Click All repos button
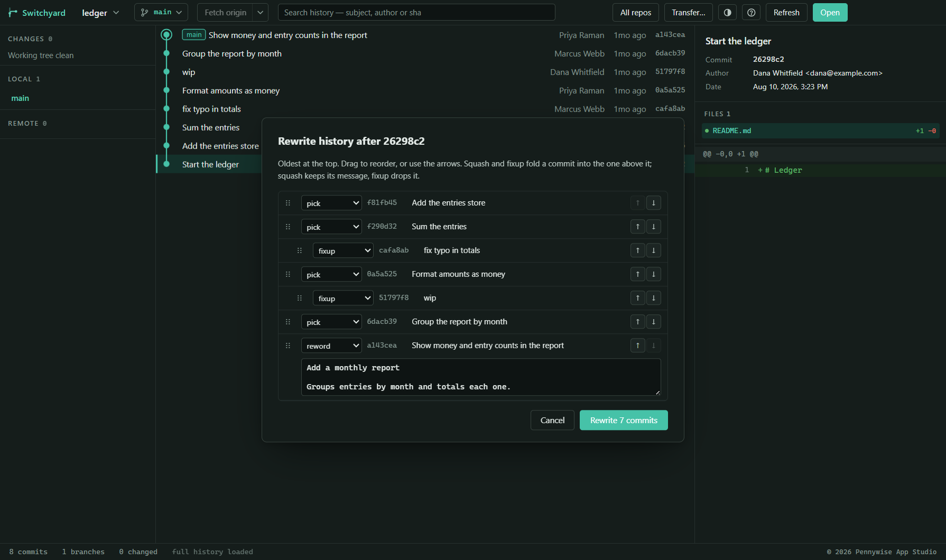The width and height of the screenshot is (946, 560). (x=635, y=13)
